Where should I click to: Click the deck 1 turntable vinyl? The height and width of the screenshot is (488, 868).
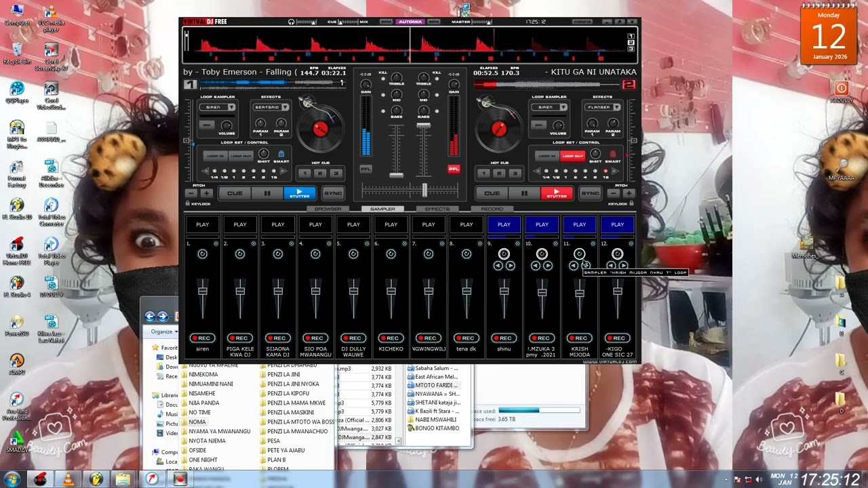click(x=321, y=129)
